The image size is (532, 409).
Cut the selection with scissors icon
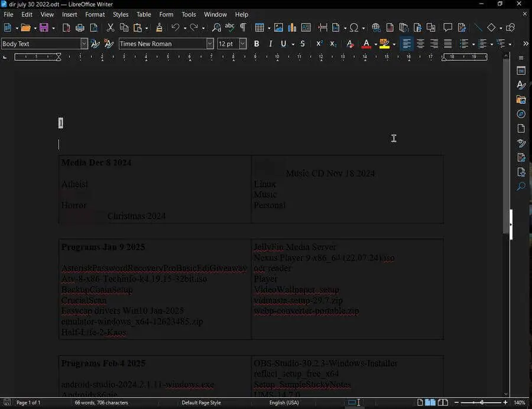(111, 28)
